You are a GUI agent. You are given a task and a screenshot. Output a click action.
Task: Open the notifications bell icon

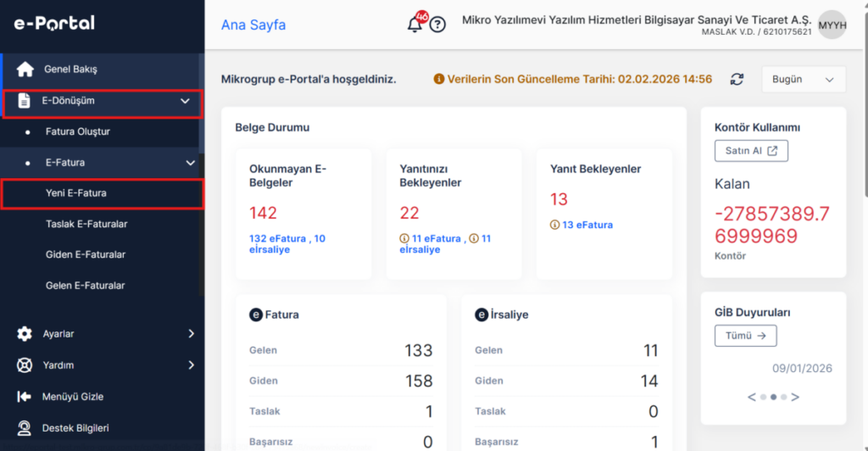[415, 25]
